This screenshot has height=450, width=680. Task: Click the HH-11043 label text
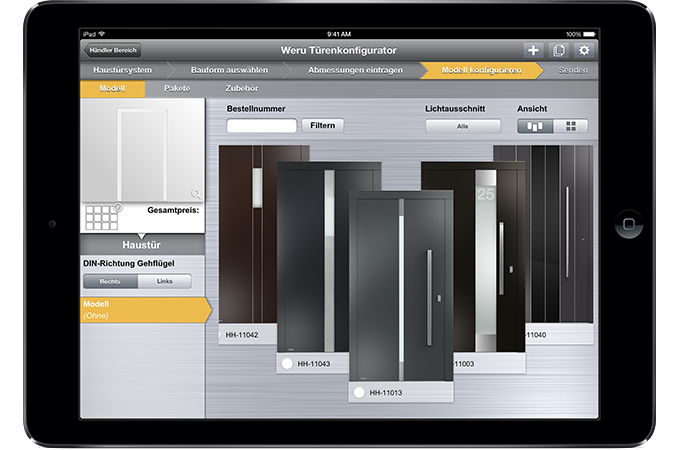pyautogui.click(x=314, y=364)
